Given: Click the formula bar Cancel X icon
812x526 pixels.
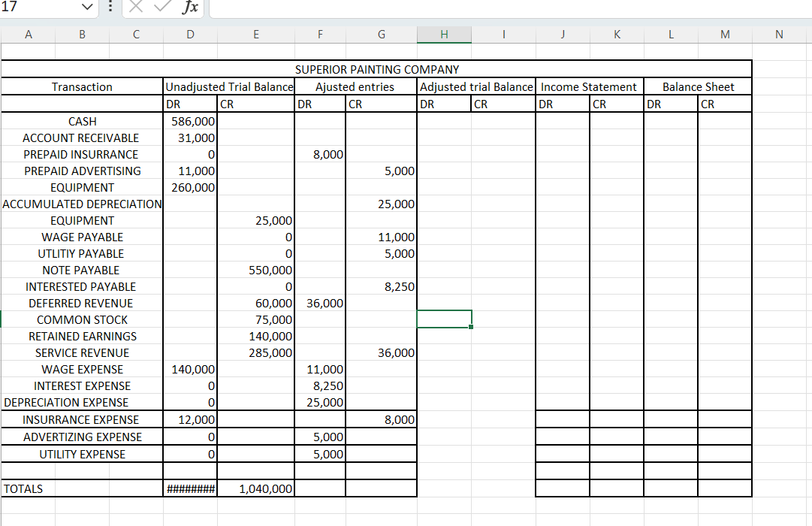Looking at the screenshot, I should [136, 6].
